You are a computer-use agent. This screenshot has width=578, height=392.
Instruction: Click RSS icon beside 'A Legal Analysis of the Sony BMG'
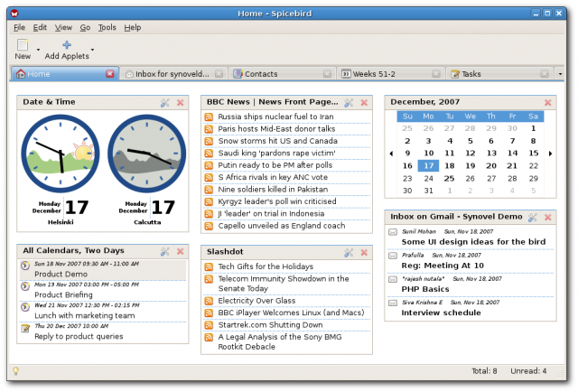click(209, 338)
